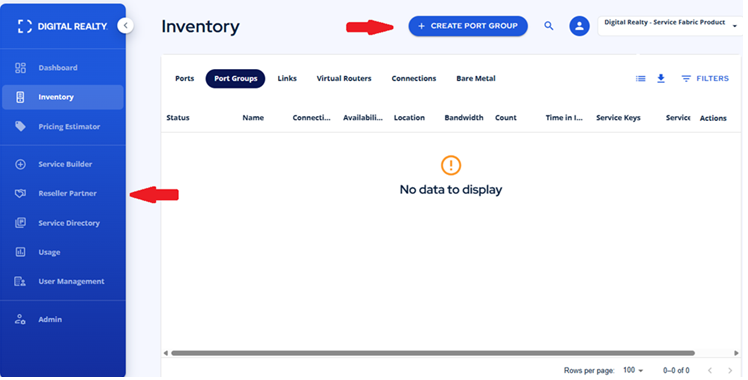Collapse the sidebar with chevron button
Image resolution: width=748 pixels, height=380 pixels.
[125, 25]
